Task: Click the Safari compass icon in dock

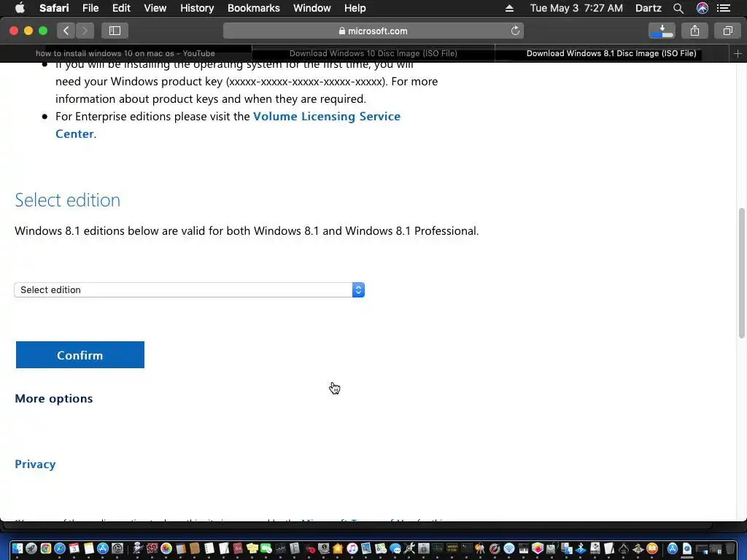Action: [x=60, y=548]
